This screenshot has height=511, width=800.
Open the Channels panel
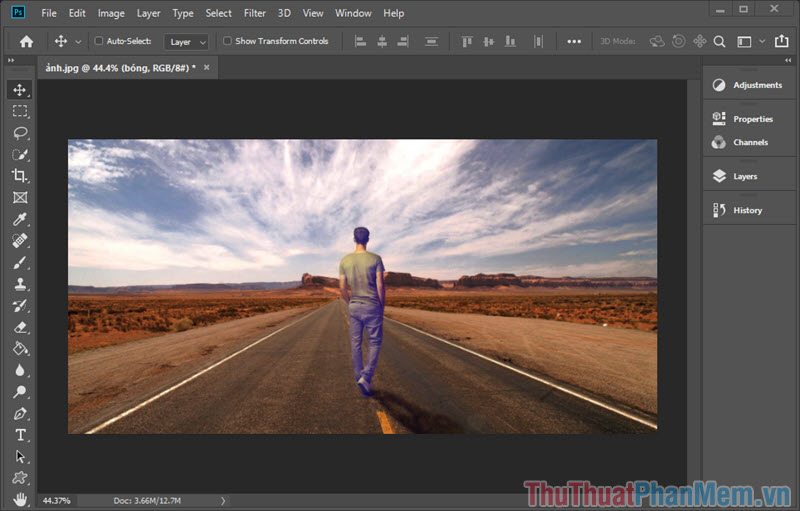pos(749,142)
